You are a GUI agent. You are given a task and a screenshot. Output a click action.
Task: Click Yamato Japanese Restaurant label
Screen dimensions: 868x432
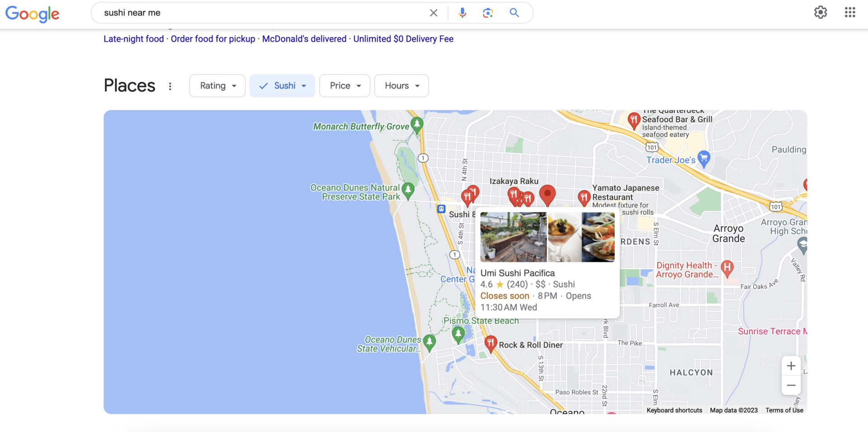click(626, 193)
